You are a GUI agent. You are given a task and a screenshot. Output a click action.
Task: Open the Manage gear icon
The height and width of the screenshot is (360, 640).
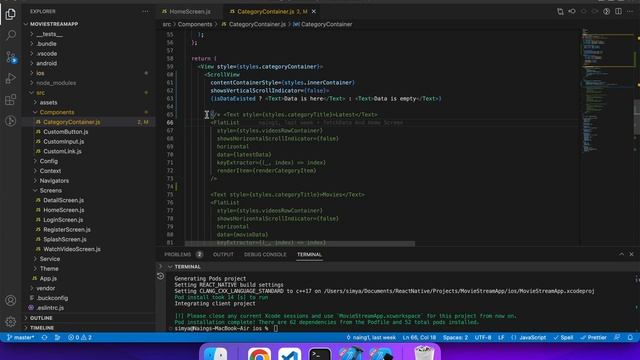click(11, 322)
